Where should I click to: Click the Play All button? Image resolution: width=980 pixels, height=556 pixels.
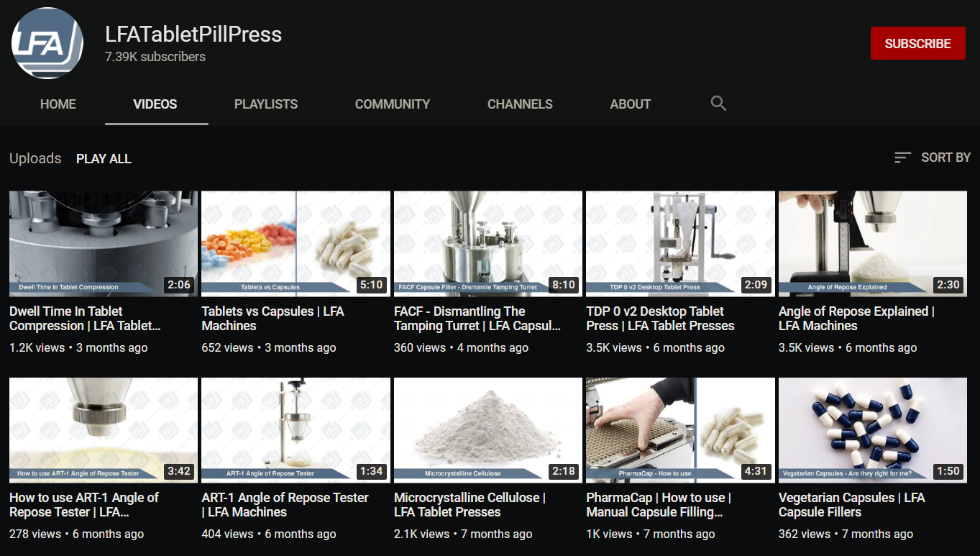pos(104,159)
